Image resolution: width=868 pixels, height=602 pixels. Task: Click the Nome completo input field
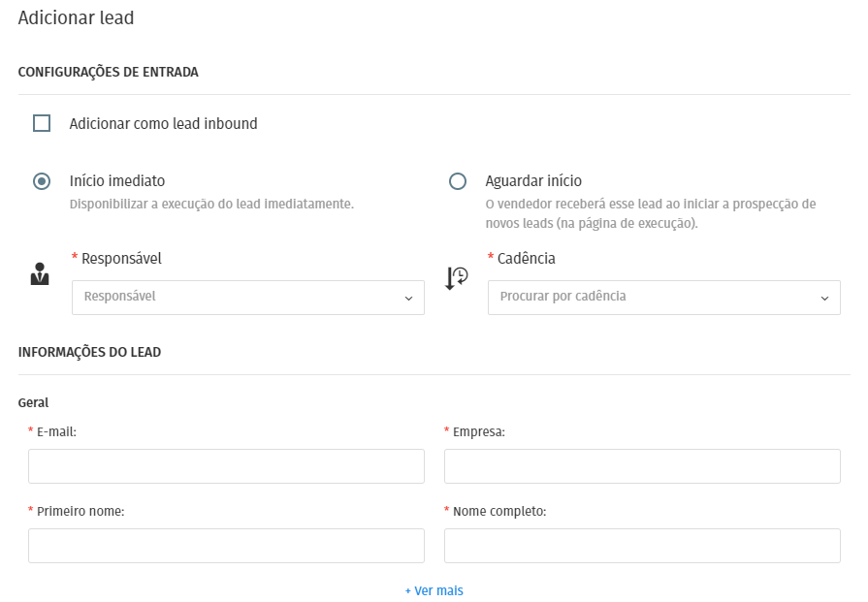642,546
